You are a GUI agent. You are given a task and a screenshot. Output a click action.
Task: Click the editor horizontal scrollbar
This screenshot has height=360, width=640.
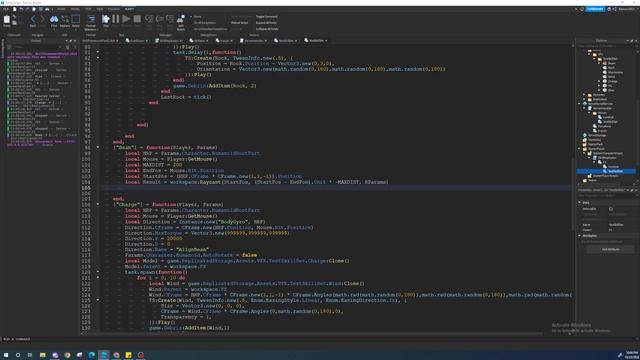pyautogui.click(x=312, y=333)
